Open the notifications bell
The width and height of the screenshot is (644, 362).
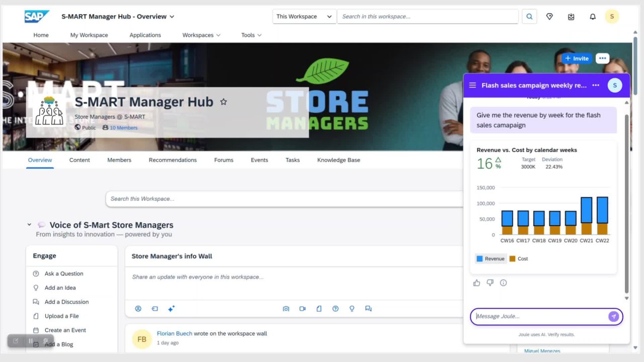pos(593,17)
